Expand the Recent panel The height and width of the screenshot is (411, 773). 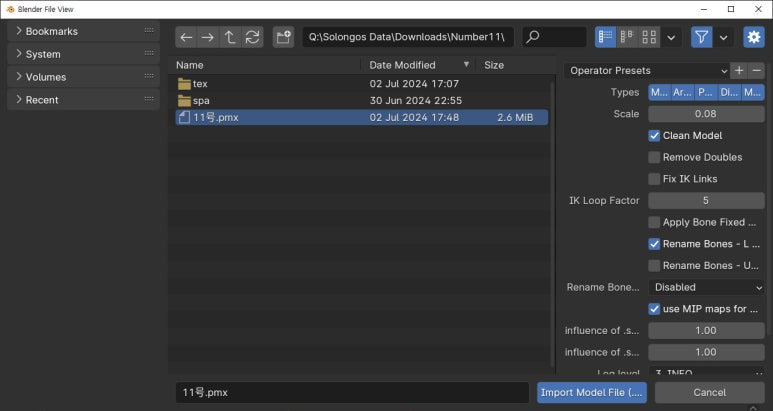[19, 99]
